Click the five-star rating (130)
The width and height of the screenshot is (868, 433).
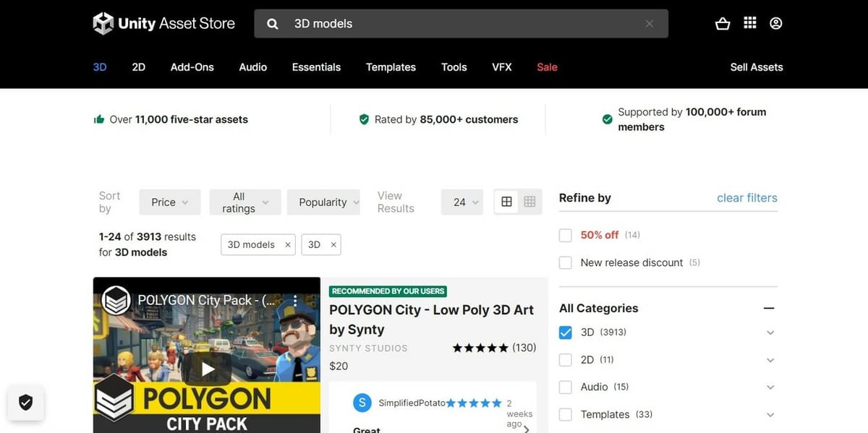pos(495,348)
